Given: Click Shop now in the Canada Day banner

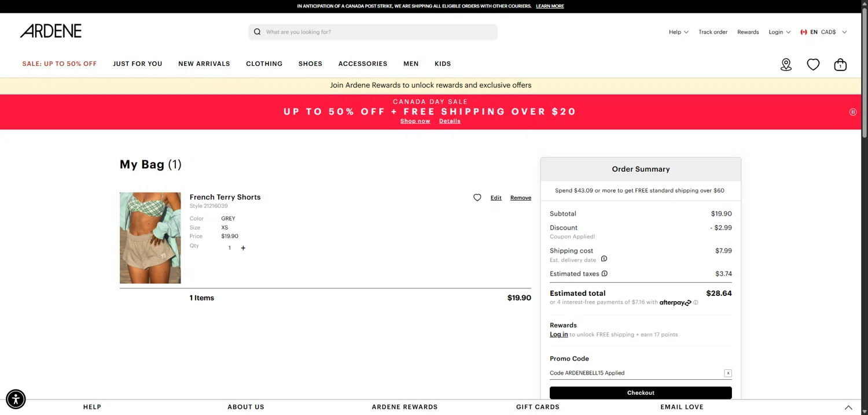Looking at the screenshot, I should coord(415,121).
